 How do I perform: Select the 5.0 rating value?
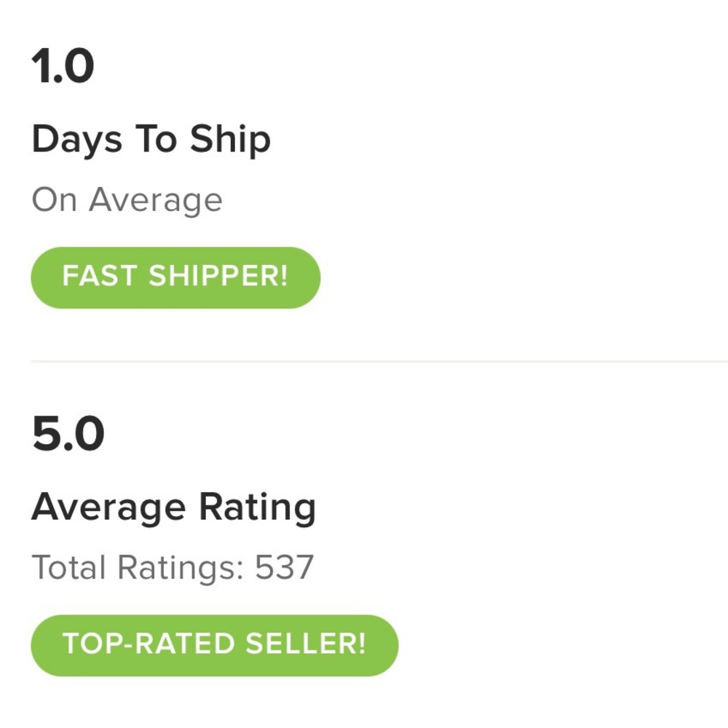68,434
